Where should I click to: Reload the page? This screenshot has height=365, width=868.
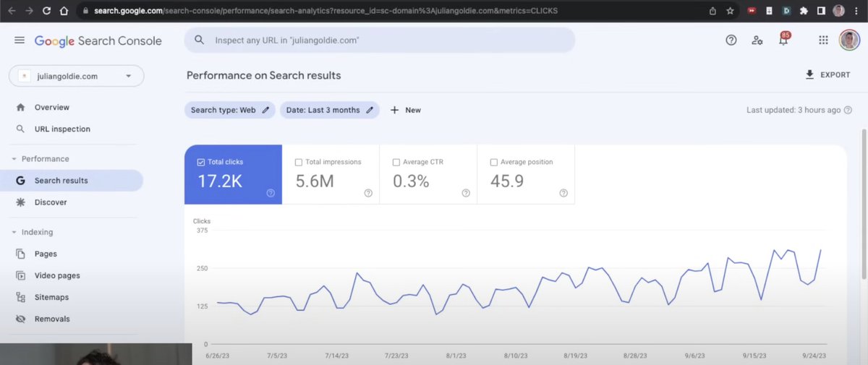[x=46, y=11]
